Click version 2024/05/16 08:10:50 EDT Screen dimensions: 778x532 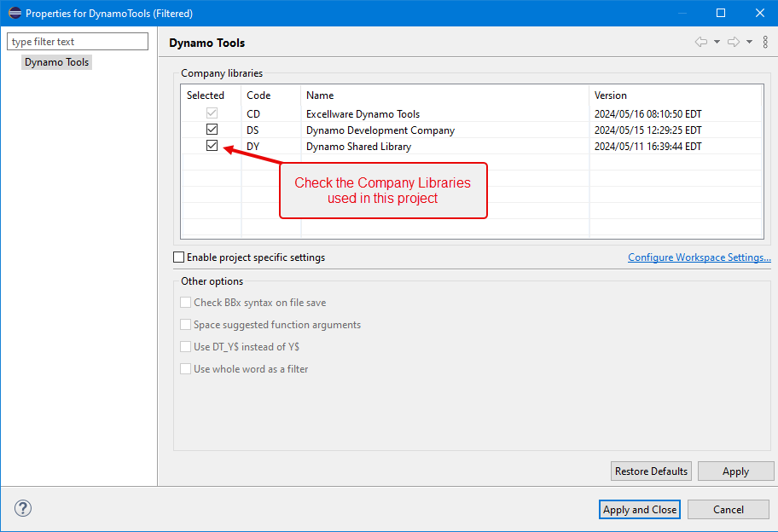point(648,114)
